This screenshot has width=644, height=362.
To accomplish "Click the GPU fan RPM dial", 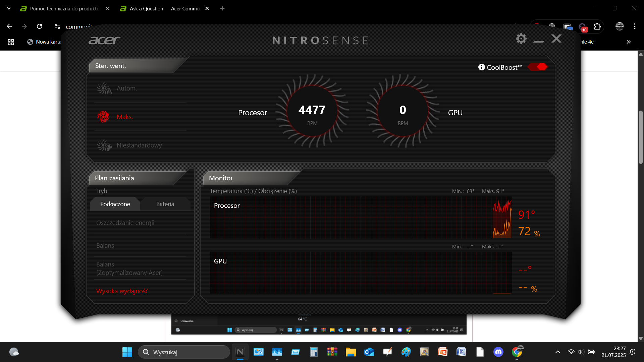I will [x=402, y=112].
